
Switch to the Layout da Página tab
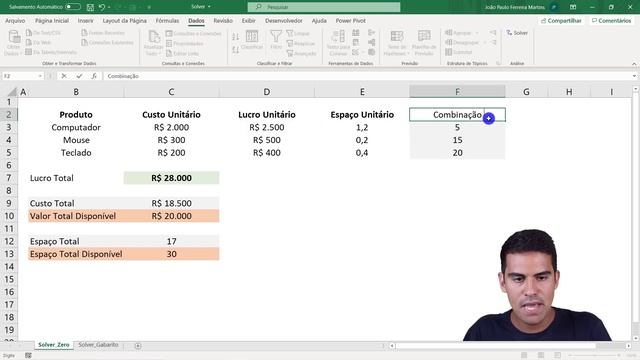pos(124,20)
